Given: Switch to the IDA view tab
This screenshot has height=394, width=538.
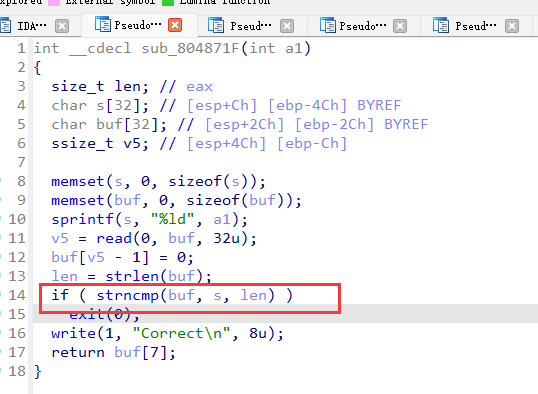Looking at the screenshot, I should [32, 26].
